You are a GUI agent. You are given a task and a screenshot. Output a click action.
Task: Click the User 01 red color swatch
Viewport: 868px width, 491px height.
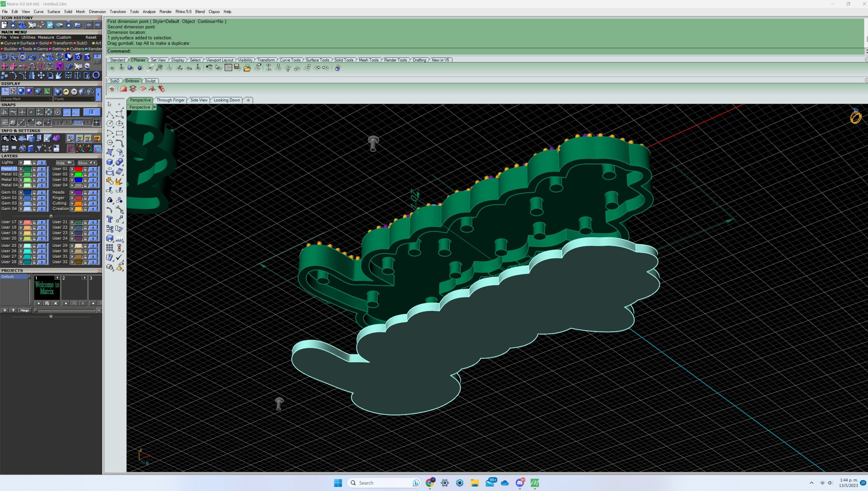pyautogui.click(x=79, y=169)
